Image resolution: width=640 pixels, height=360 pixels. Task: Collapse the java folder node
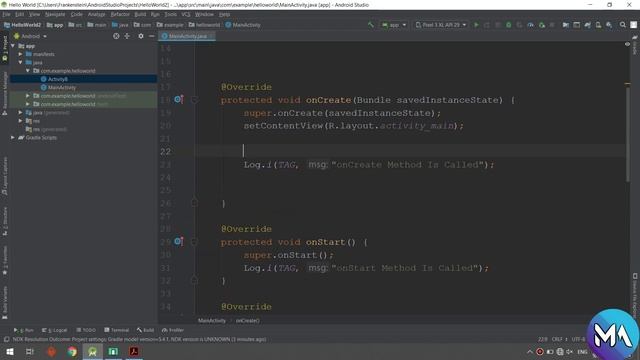click(20, 62)
